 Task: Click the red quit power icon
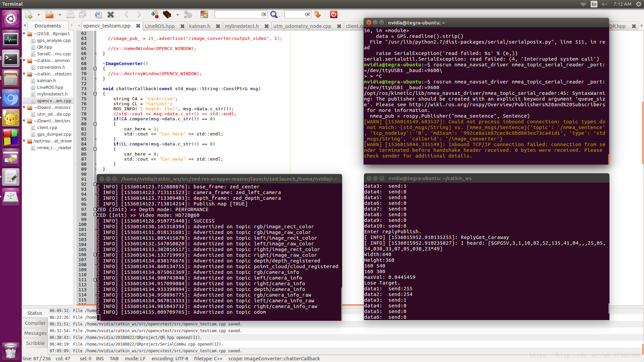pyautogui.click(x=333, y=14)
